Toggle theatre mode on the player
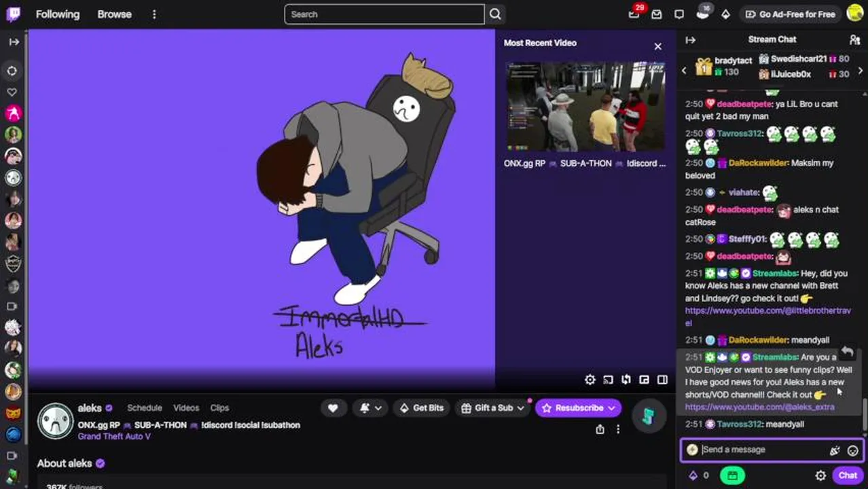 pyautogui.click(x=662, y=380)
